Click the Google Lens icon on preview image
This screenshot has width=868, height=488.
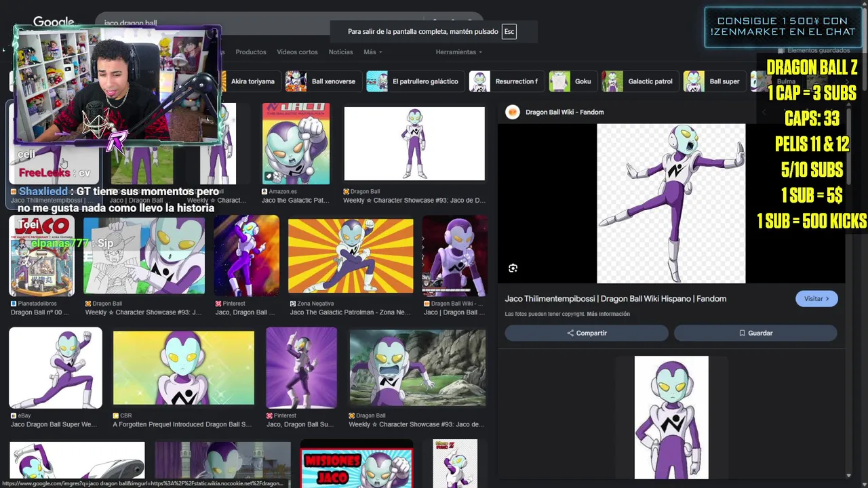click(513, 268)
